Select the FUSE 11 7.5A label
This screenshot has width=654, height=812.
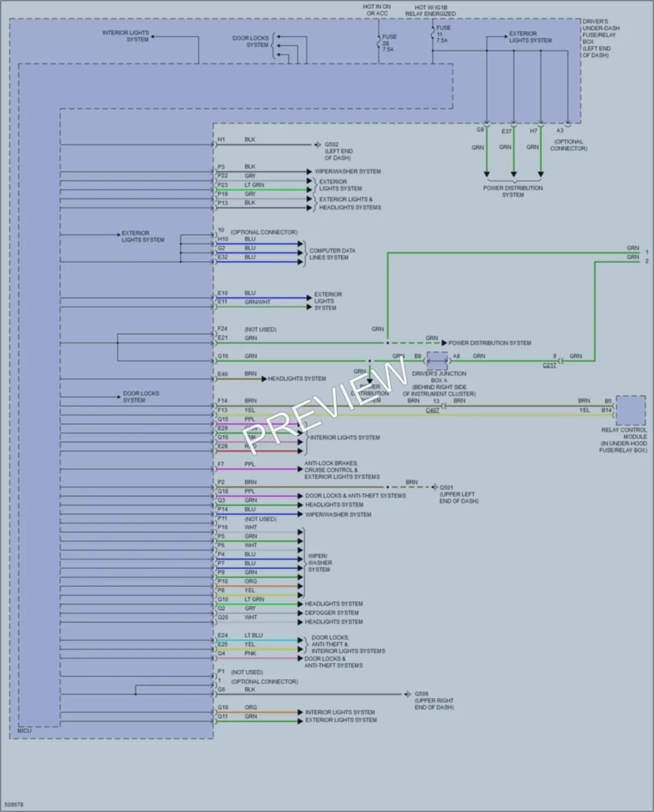click(443, 34)
